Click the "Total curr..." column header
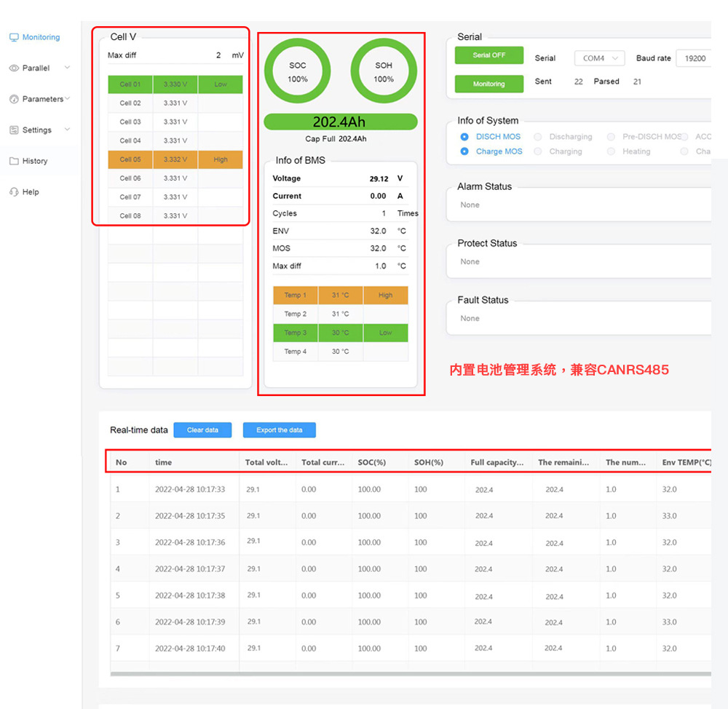Screen dimensions: 728x709 [x=323, y=462]
